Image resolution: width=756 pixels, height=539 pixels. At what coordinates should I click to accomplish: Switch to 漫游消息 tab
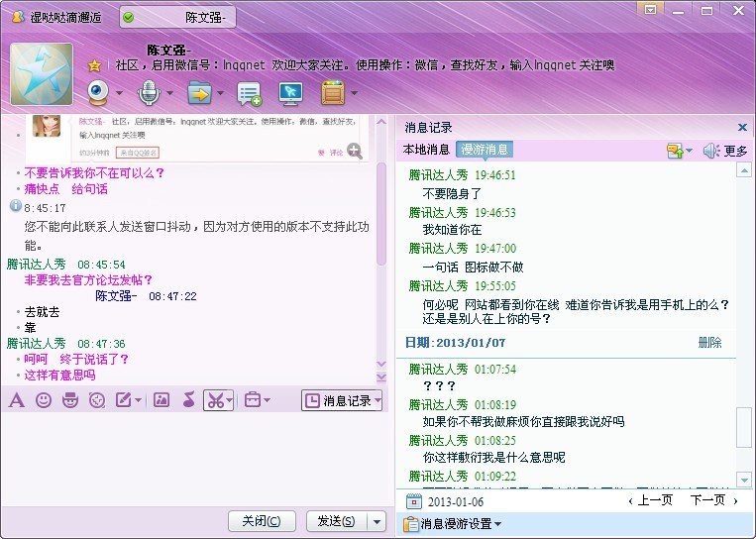(x=485, y=150)
